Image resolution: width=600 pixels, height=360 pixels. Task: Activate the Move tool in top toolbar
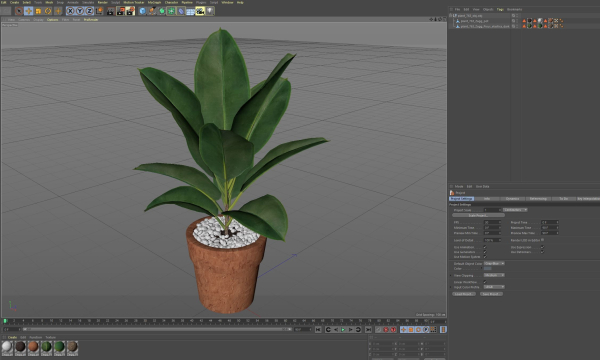point(28,11)
